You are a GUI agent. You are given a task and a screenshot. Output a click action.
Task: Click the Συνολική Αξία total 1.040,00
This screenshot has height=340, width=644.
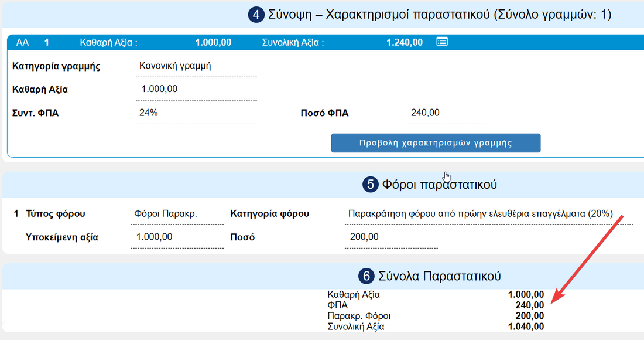click(x=525, y=327)
